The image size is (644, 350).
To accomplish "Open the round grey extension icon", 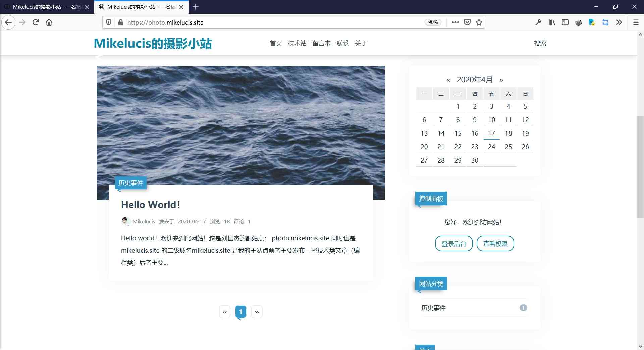I will (x=579, y=23).
